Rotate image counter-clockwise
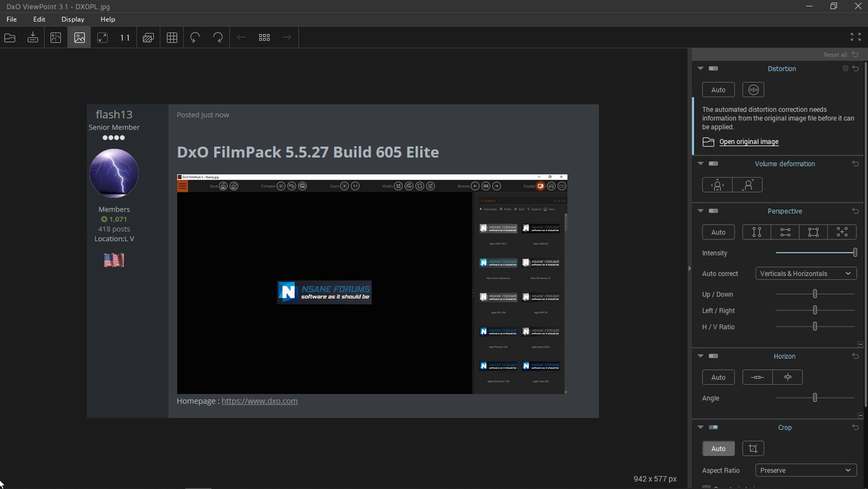 pos(195,38)
